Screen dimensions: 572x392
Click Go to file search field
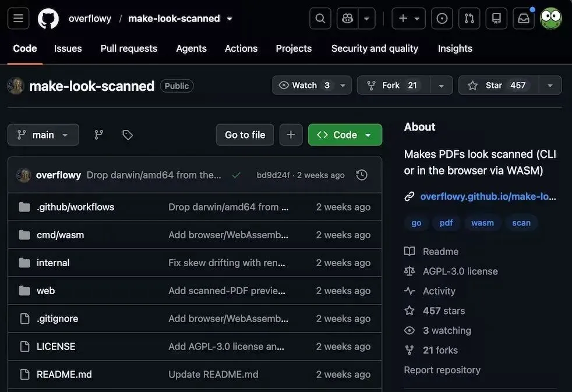click(245, 135)
